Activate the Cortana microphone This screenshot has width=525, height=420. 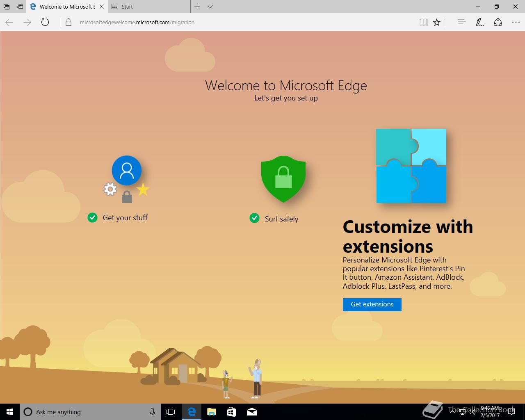(x=152, y=412)
